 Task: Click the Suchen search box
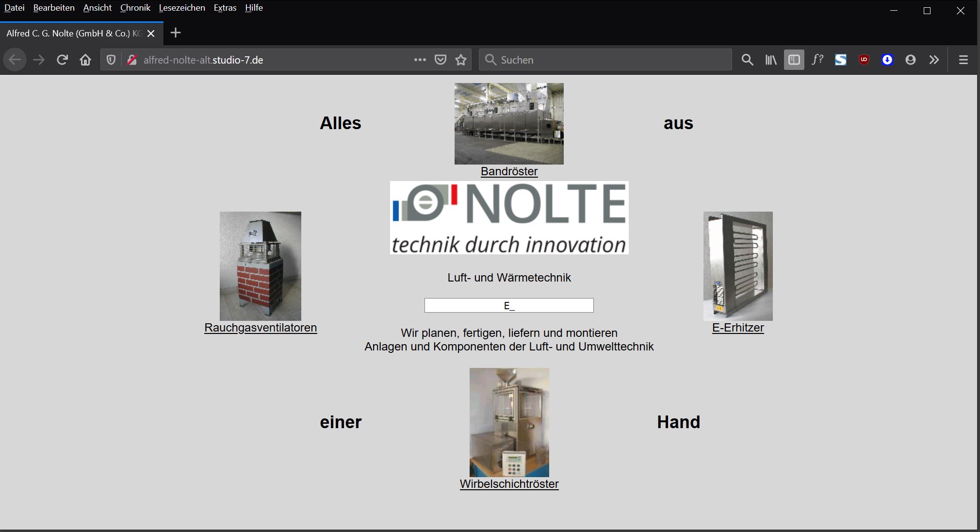pyautogui.click(x=605, y=60)
